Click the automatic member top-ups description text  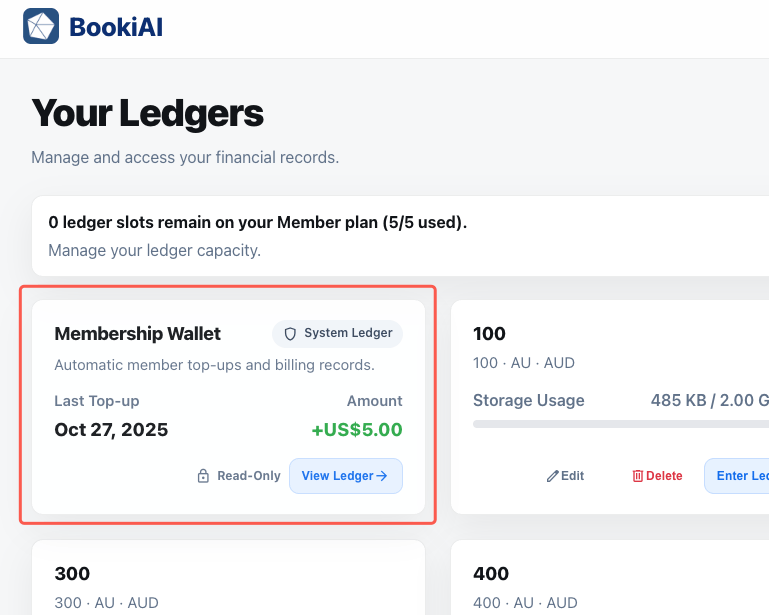tap(214, 365)
